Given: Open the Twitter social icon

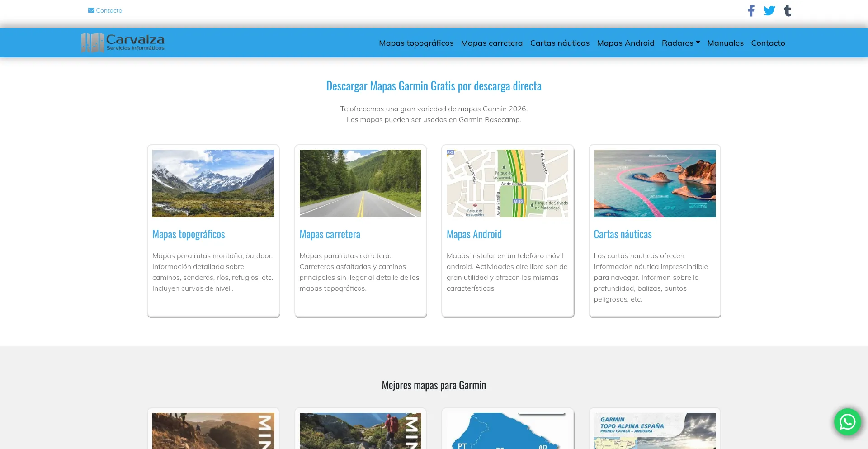Looking at the screenshot, I should pyautogui.click(x=769, y=10).
